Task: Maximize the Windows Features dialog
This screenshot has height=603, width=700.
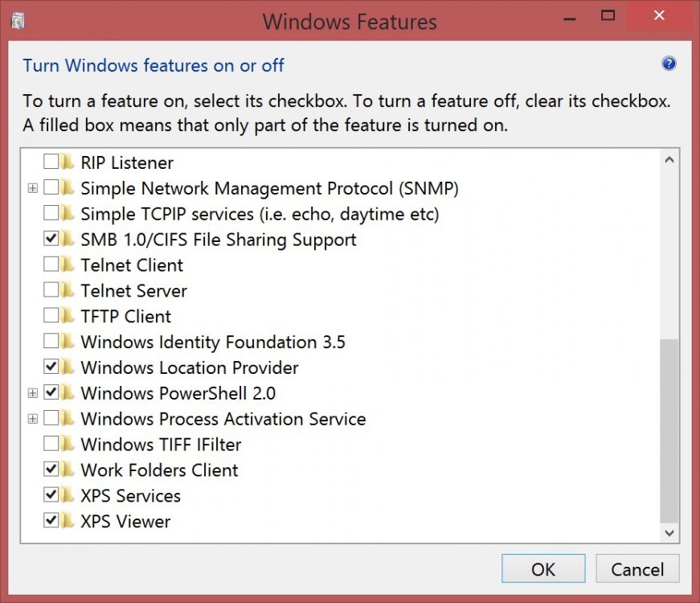Action: point(608,16)
